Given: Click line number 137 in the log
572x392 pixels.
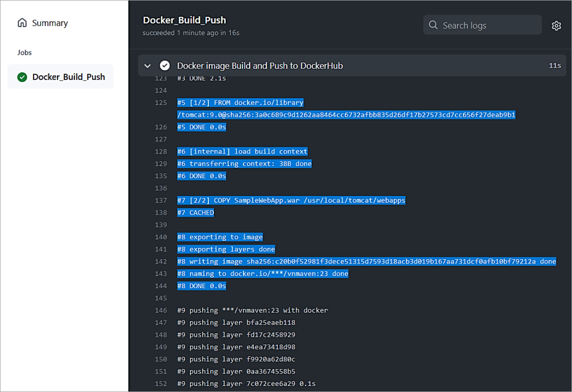Looking at the screenshot, I should point(161,200).
